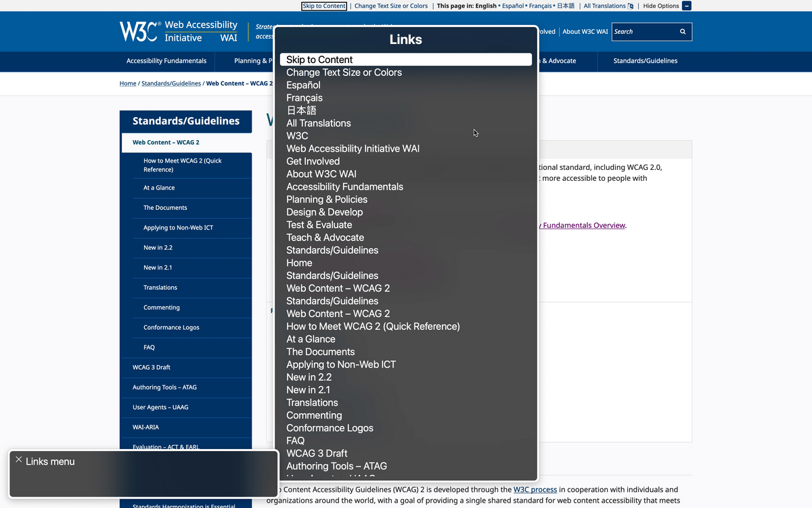Open the W3C process link

(x=535, y=489)
